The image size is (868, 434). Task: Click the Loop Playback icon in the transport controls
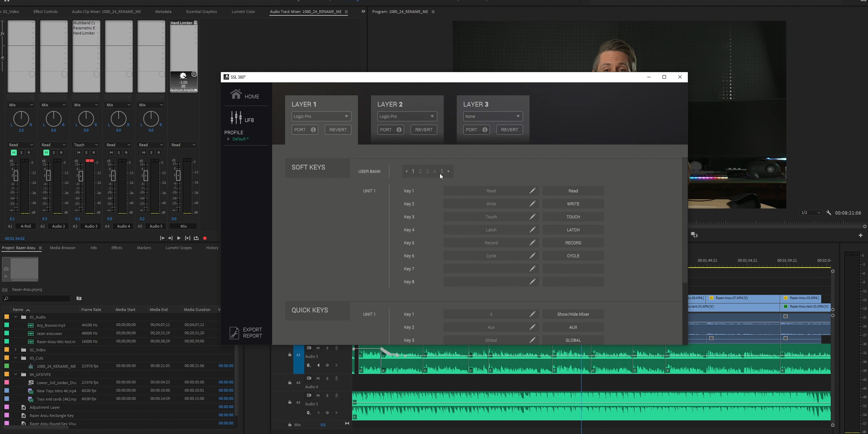[x=196, y=238]
